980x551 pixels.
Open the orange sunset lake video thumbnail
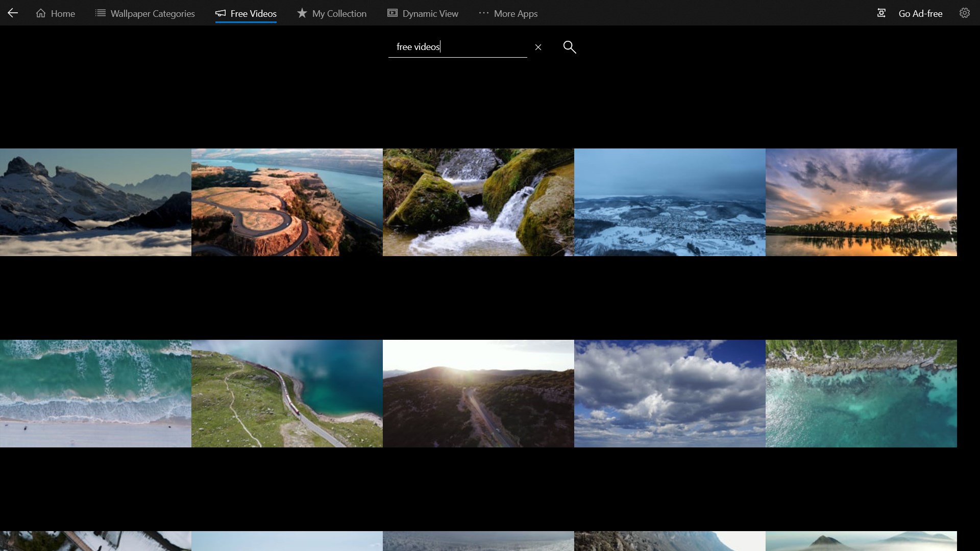click(861, 202)
